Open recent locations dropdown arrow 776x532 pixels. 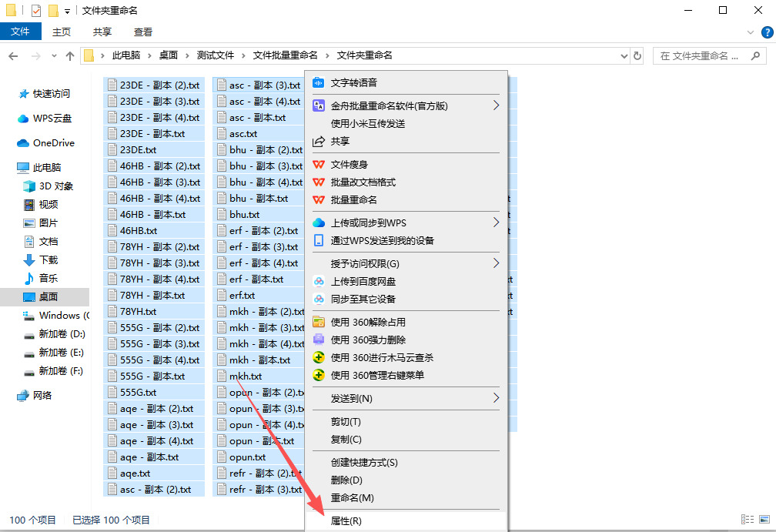tap(54, 56)
